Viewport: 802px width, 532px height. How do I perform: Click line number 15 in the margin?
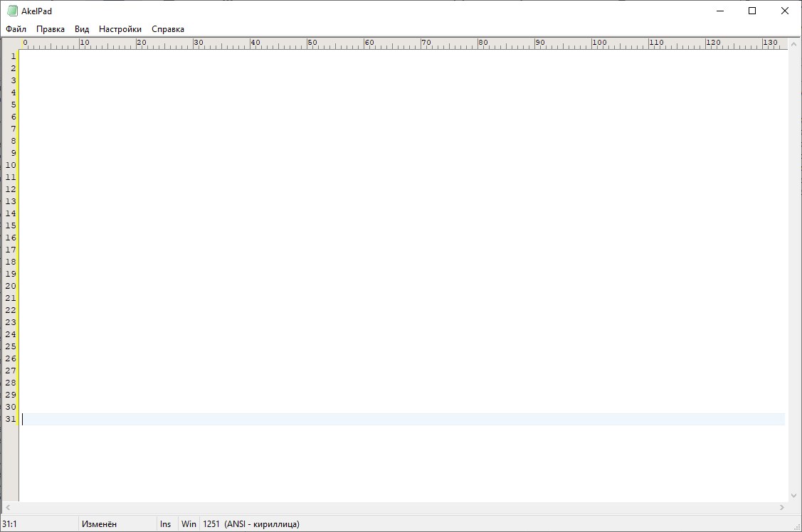click(11, 225)
